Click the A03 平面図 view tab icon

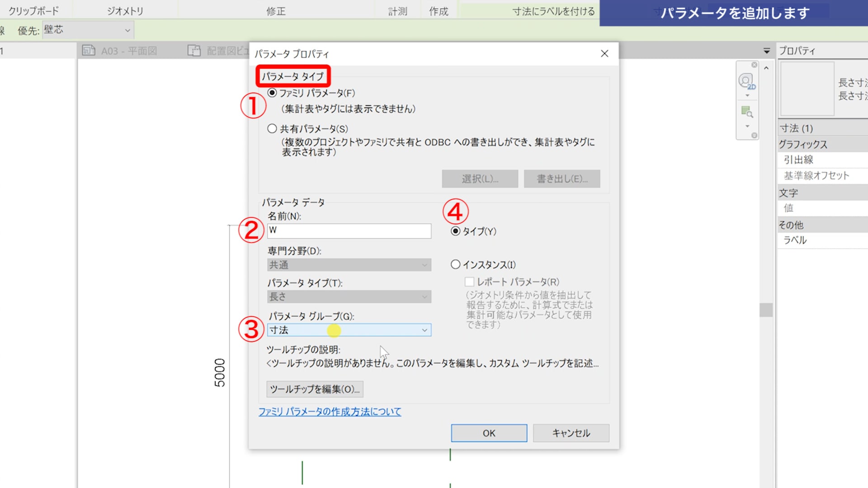(x=89, y=51)
